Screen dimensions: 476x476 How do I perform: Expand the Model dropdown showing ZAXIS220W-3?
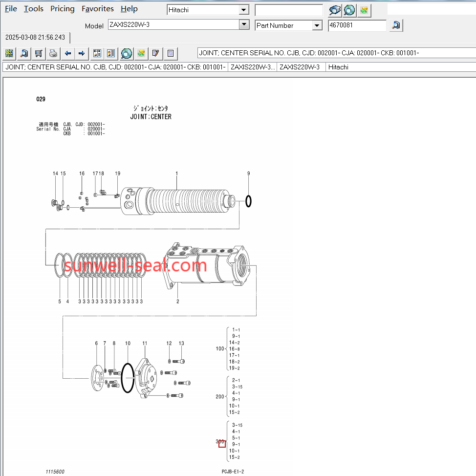click(x=244, y=25)
